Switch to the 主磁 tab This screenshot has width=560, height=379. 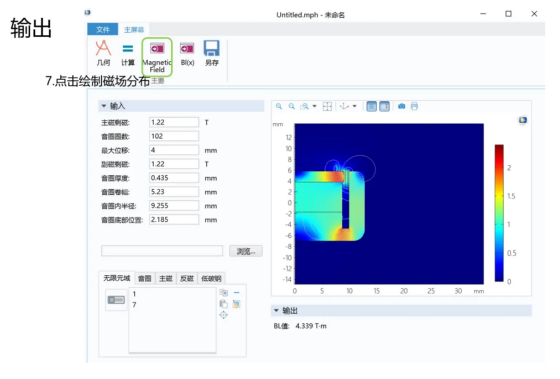(166, 278)
